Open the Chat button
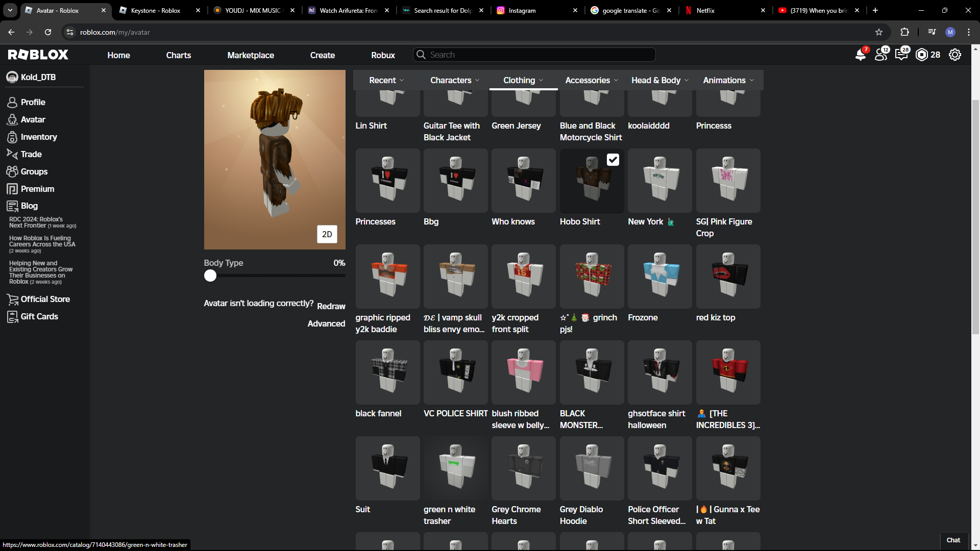Viewport: 980px width, 551px height. [953, 540]
